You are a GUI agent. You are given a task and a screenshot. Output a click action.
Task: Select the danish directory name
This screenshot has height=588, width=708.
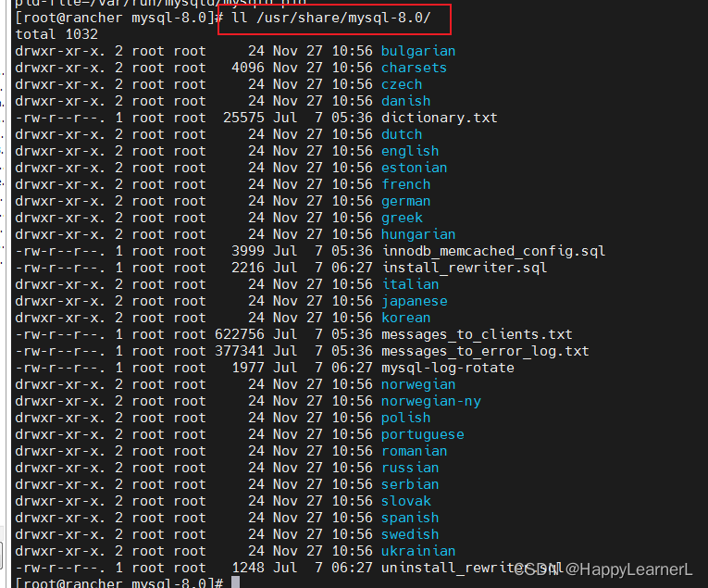406,101
